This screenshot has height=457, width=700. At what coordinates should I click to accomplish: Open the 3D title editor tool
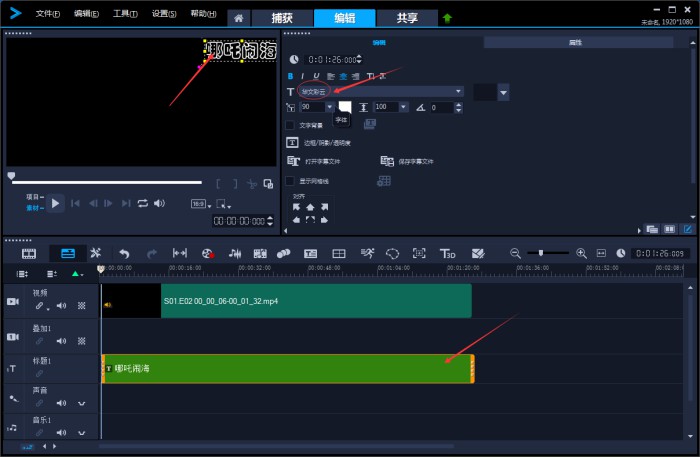(x=447, y=254)
